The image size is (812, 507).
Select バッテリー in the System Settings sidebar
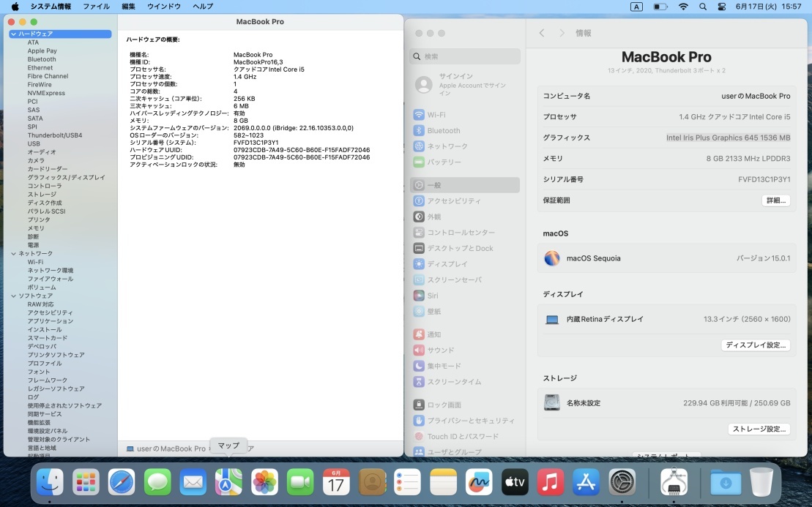click(464, 162)
